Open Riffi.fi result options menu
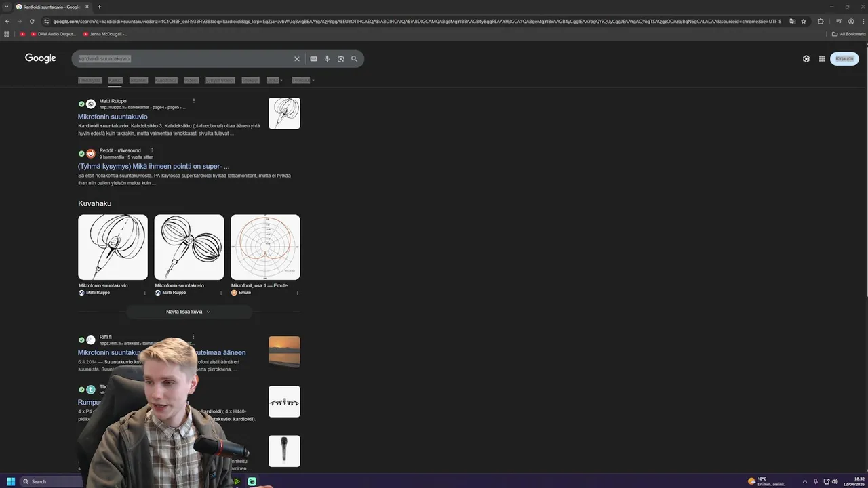The height and width of the screenshot is (488, 868). 193,337
